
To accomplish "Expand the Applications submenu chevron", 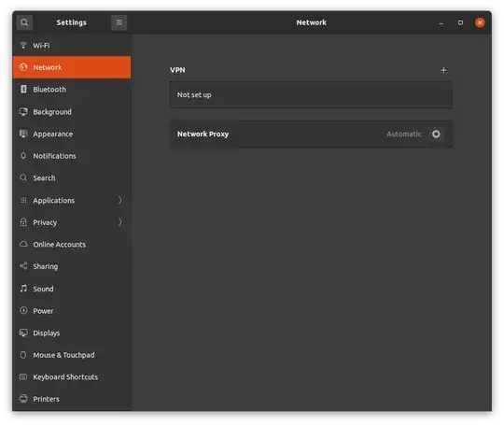I will (x=119, y=200).
